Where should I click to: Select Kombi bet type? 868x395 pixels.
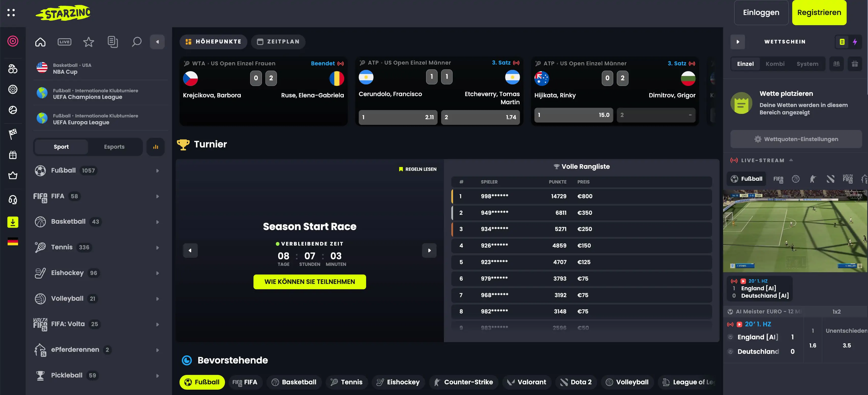775,64
